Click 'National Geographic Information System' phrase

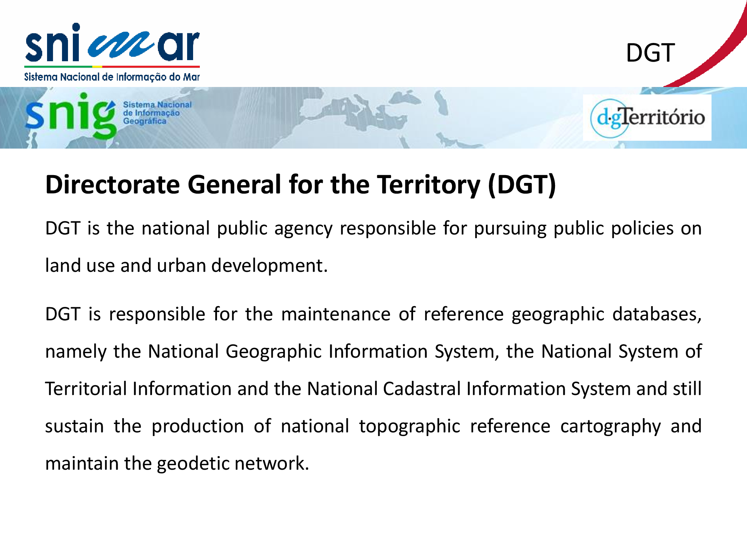pos(321,351)
